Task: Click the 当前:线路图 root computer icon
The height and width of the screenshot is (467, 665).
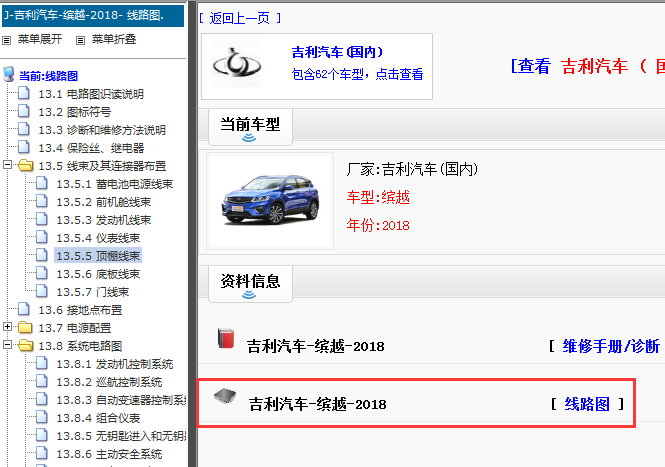Action: coord(8,74)
